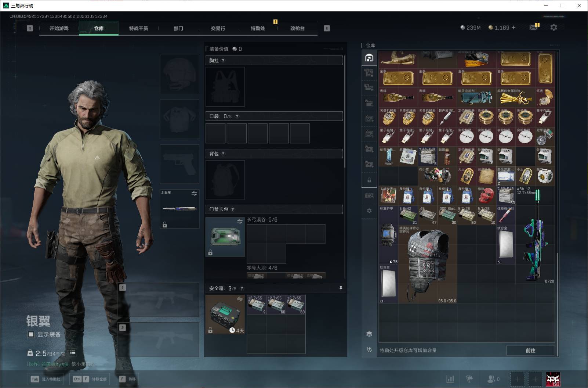Pin the 安全箱 panel with pin icon
This screenshot has width=588, height=388.
coord(341,288)
